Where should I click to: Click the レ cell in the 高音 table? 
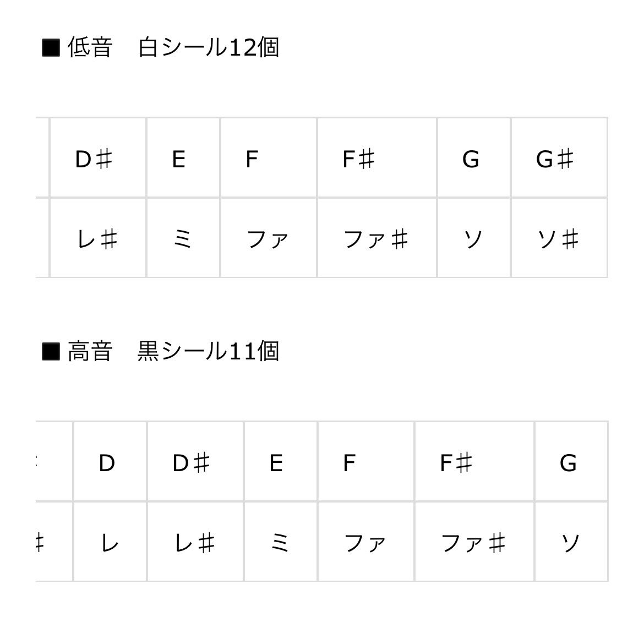coord(110,543)
